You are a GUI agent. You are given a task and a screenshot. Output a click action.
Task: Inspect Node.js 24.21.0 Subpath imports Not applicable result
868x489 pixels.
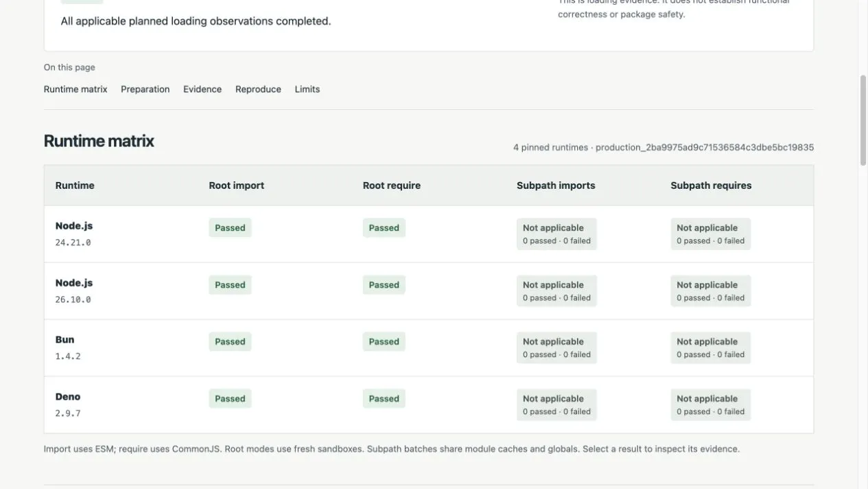pos(556,234)
